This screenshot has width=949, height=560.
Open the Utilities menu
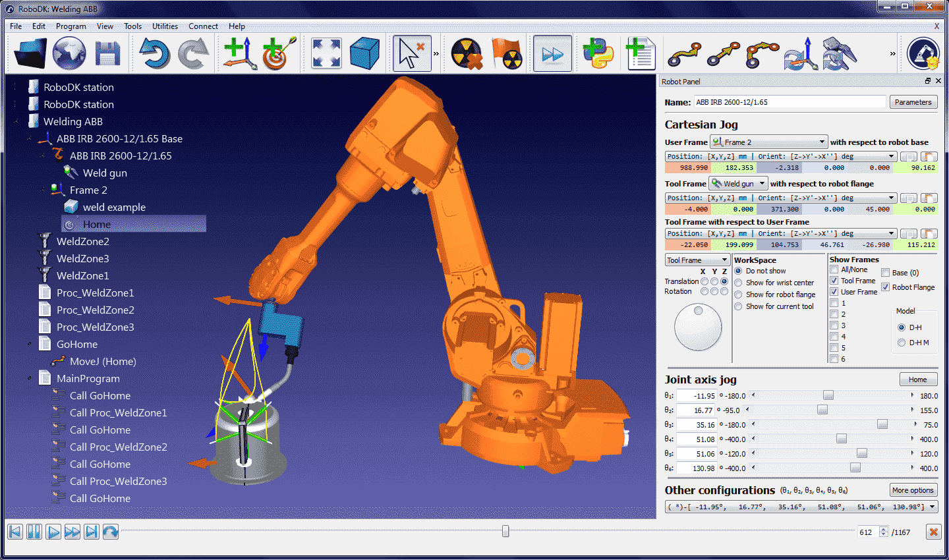click(165, 26)
